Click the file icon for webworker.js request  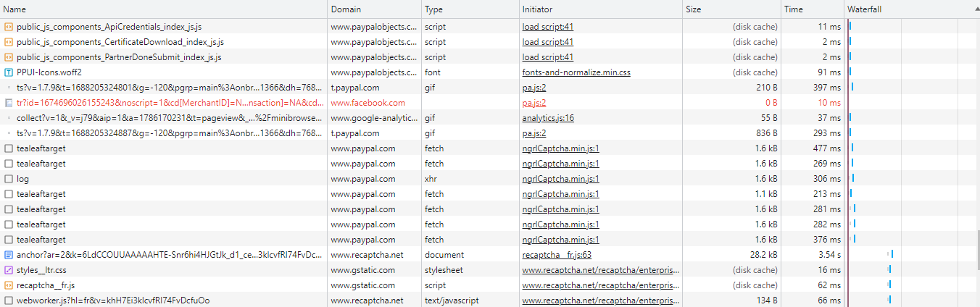[9, 300]
